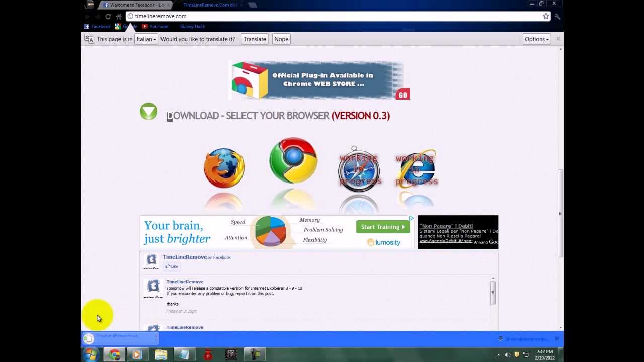The image size is (644, 362).
Task: Close the downloads bar
Action: tap(557, 339)
